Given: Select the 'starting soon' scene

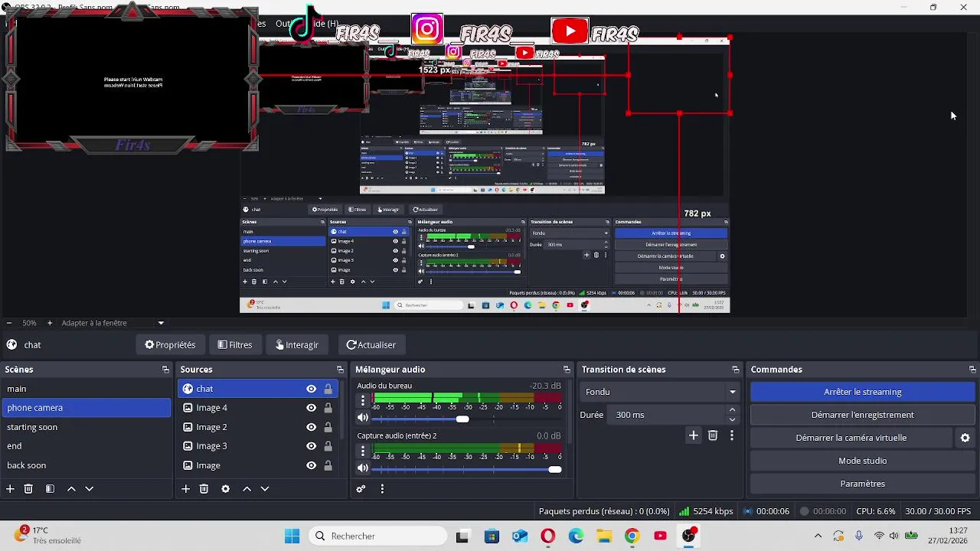Looking at the screenshot, I should click(87, 427).
